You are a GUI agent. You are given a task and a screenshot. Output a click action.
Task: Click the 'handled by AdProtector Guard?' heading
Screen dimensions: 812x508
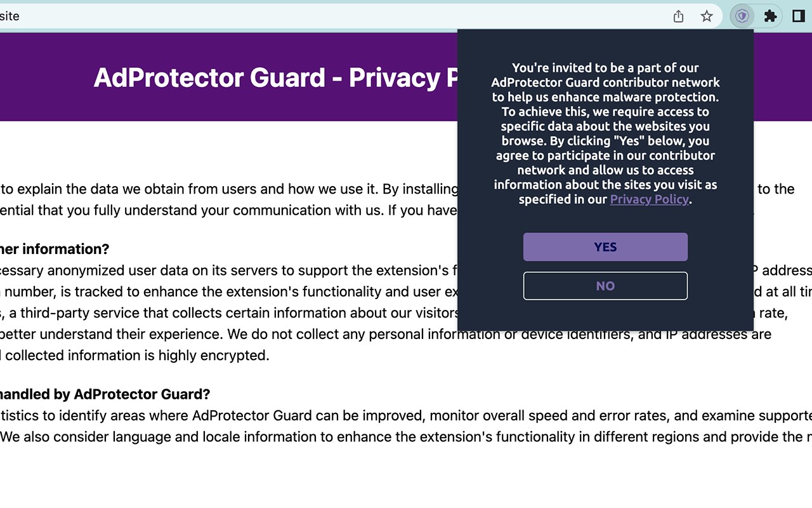105,394
